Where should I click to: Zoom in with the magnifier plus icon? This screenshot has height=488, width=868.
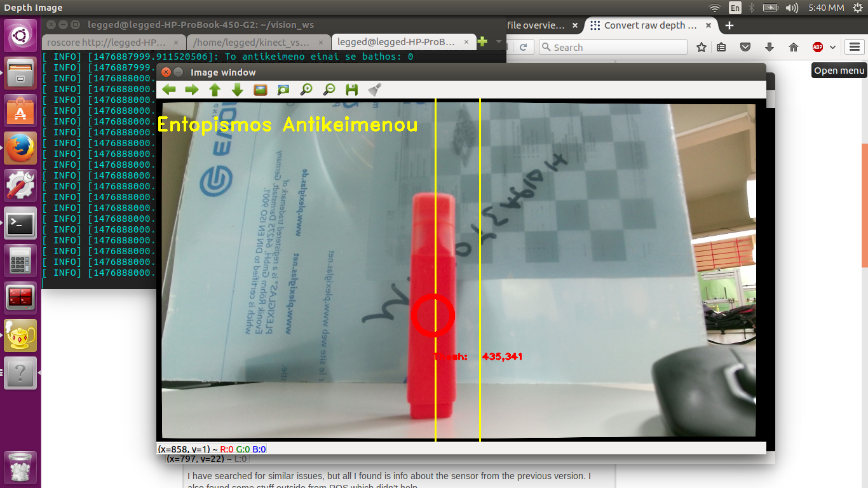[x=306, y=90]
